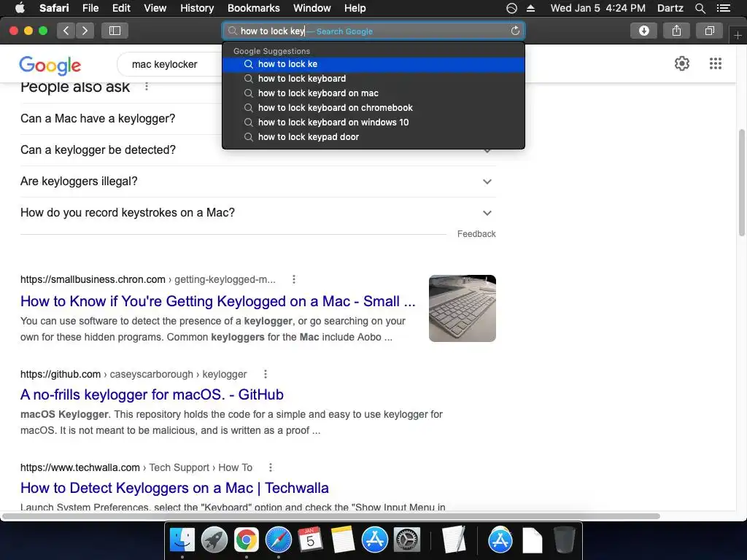
Task: Click the Feedback link
Action: click(476, 234)
